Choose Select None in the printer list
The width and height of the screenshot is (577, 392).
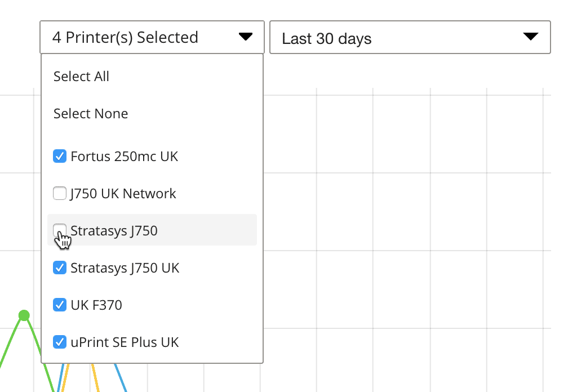[91, 114]
